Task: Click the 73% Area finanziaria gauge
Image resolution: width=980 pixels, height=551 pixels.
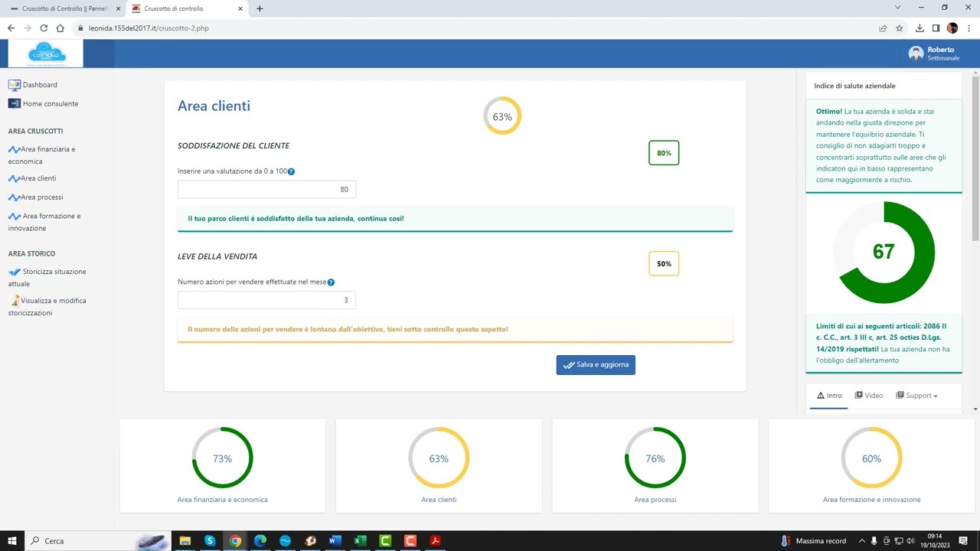Action: coord(222,458)
